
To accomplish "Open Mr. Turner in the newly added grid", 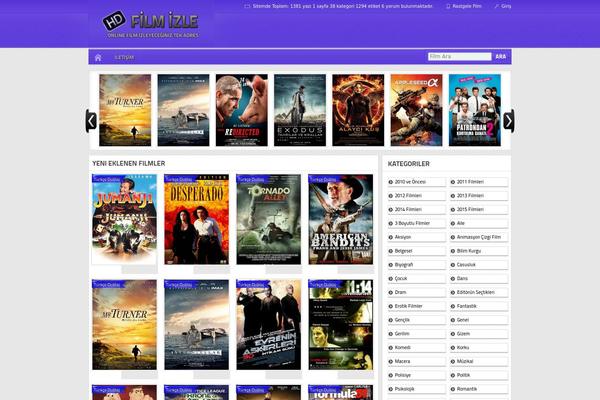I will coord(124,325).
